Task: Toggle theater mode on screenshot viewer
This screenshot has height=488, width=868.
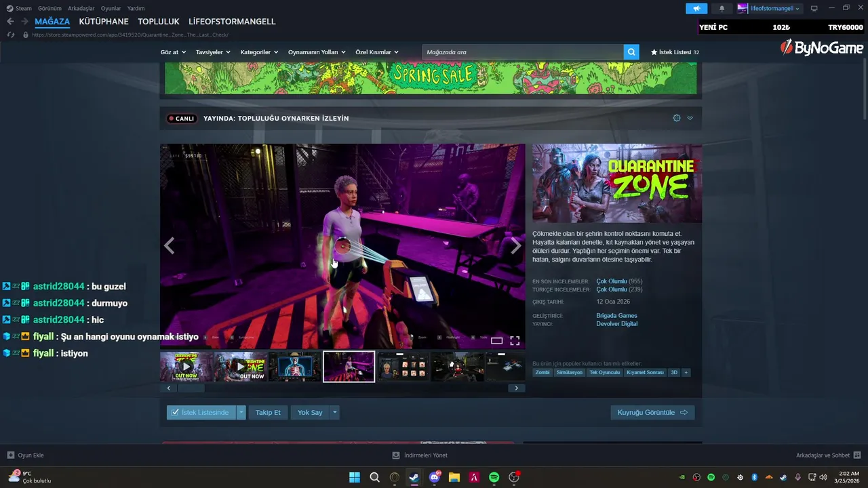Action: coord(497,341)
